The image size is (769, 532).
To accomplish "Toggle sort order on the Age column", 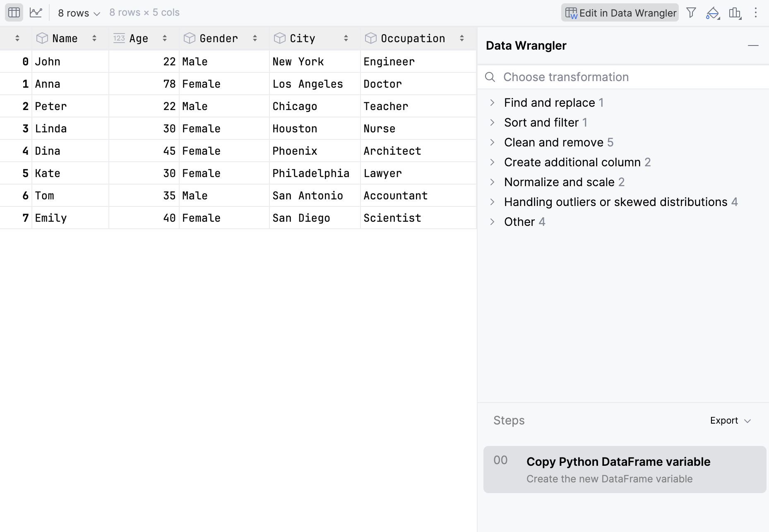I will pos(165,38).
